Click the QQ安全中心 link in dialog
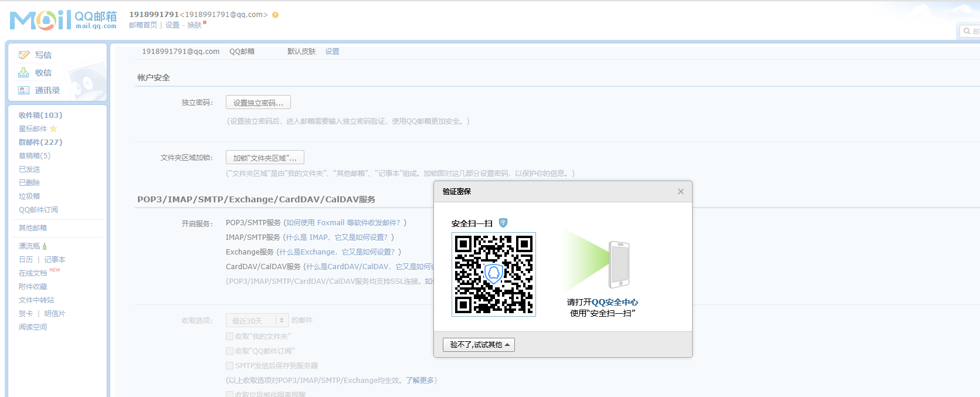 tap(615, 303)
